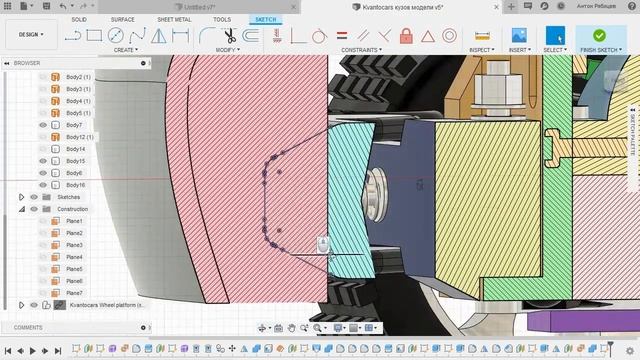
Task: Open the INSPECT dropdown menu
Action: tap(482, 50)
